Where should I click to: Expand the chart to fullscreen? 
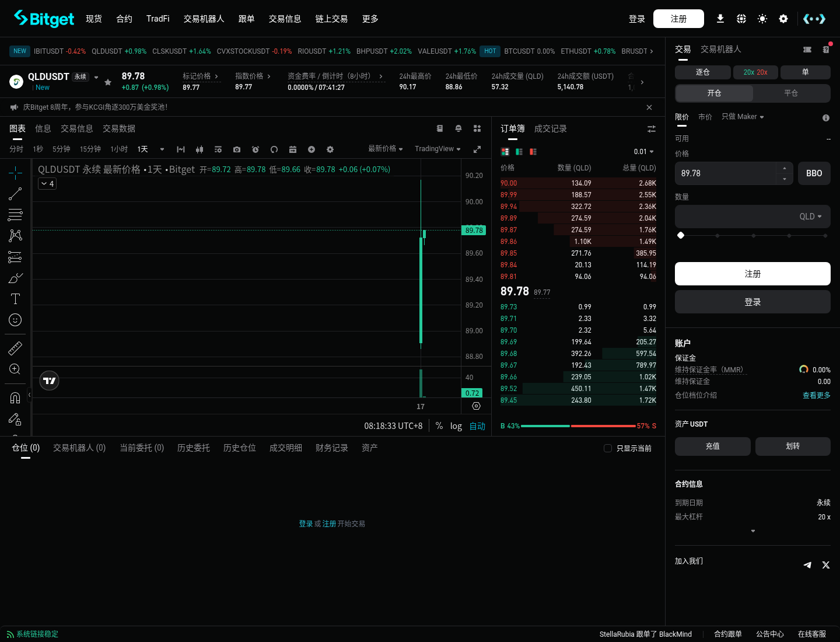click(477, 149)
